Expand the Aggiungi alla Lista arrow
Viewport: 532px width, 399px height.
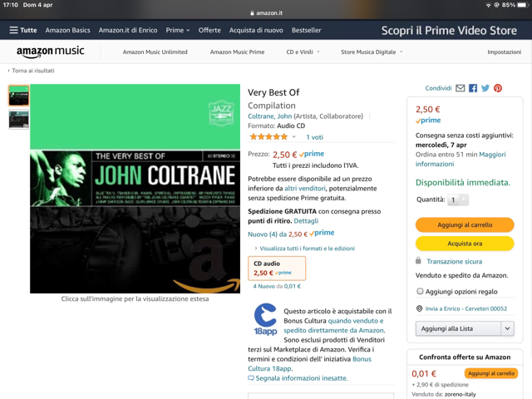click(x=507, y=328)
